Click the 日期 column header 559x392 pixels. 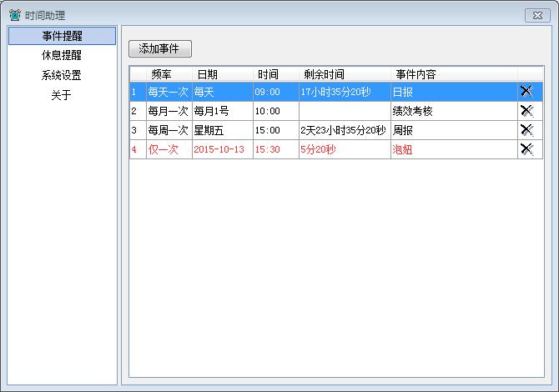click(208, 74)
